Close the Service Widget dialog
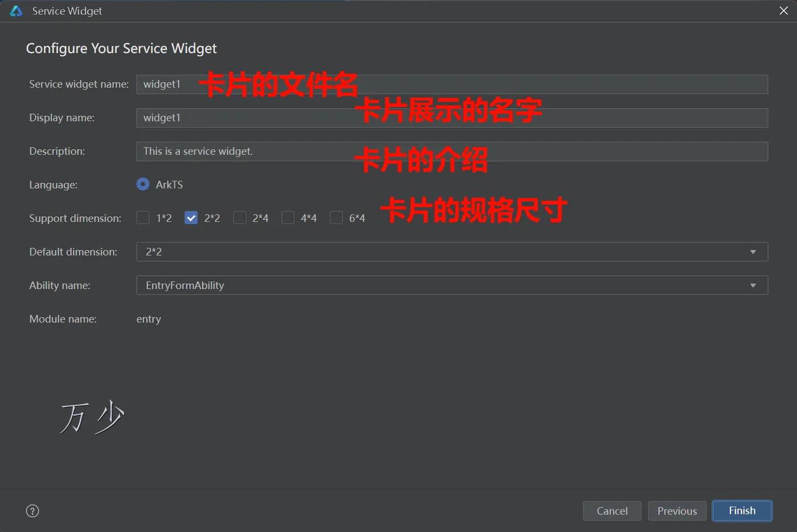Image resolution: width=797 pixels, height=532 pixels. pyautogui.click(x=783, y=11)
